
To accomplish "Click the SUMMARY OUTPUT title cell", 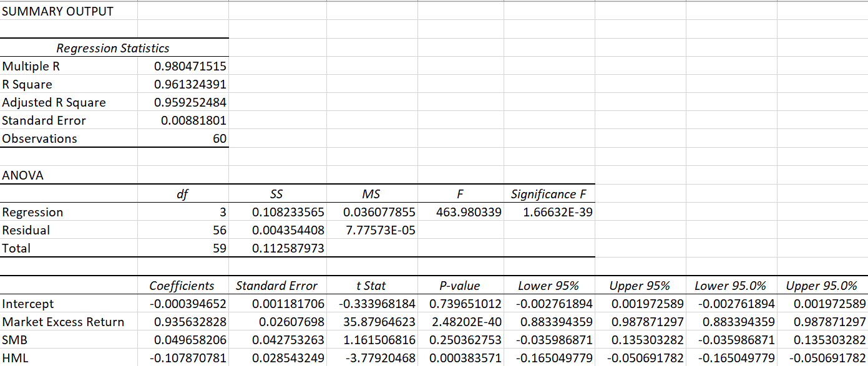I will tap(58, 11).
